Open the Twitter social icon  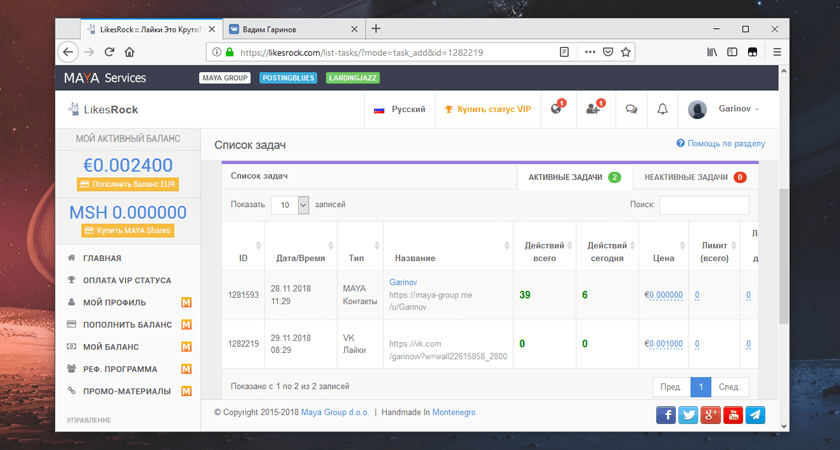pyautogui.click(x=688, y=415)
